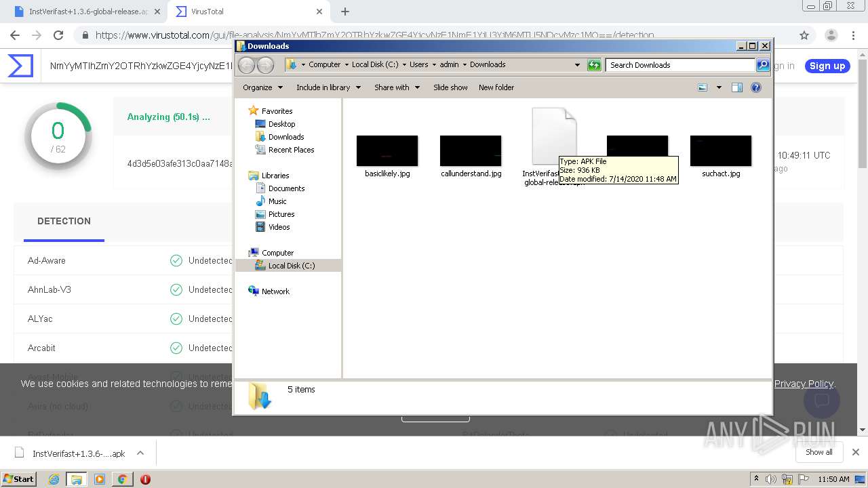Open Explorer help icon
This screenshot has width=868, height=488.
click(x=756, y=87)
